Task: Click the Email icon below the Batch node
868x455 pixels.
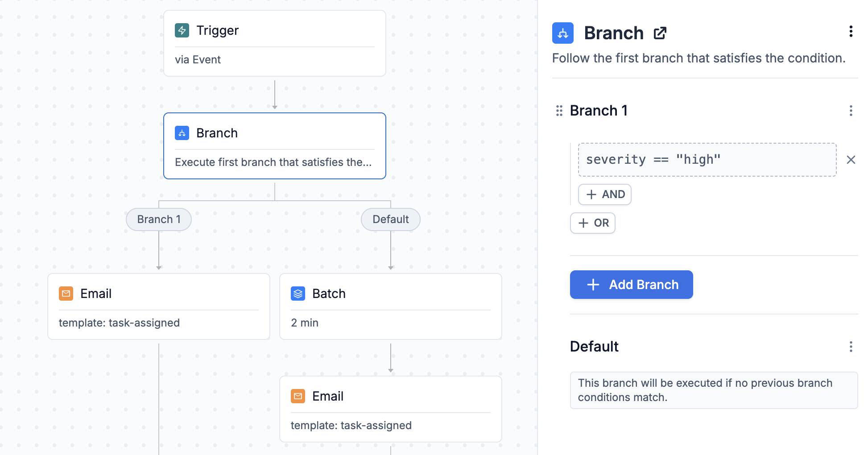Action: pyautogui.click(x=298, y=396)
